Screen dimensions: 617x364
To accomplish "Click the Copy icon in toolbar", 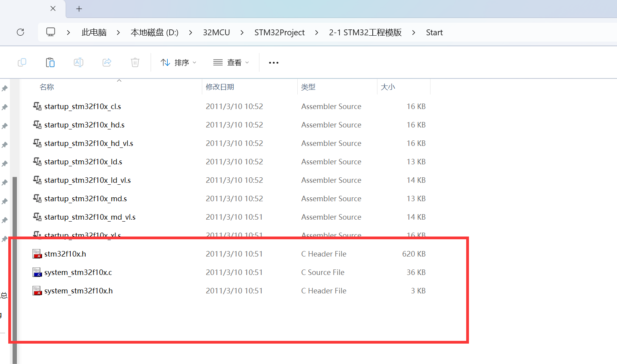I will point(22,62).
